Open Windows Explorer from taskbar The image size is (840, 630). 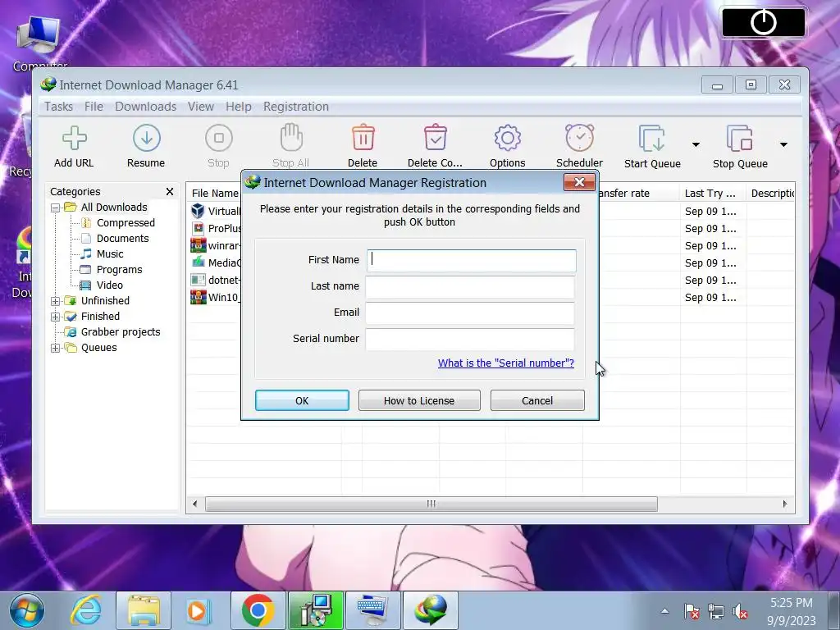[x=143, y=610]
